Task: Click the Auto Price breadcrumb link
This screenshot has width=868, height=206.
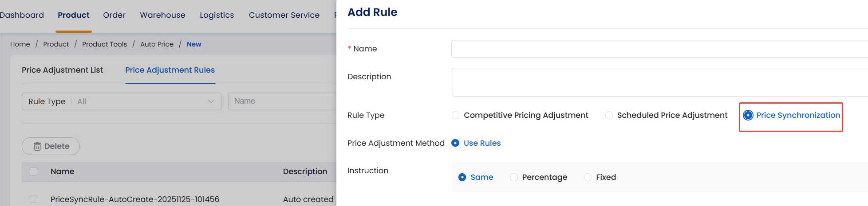Action: [157, 44]
